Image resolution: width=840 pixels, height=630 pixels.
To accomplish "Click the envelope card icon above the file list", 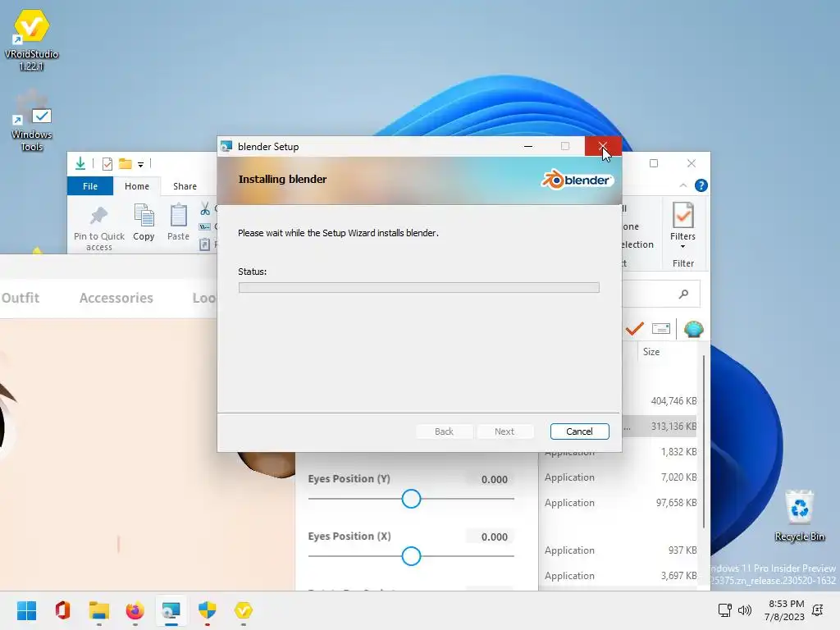I will click(x=661, y=328).
